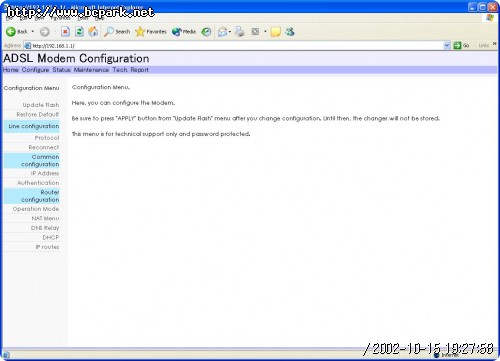Screen dimensions: 500x361
Task: Launch the Messenger people icon
Action: [x=290, y=32]
